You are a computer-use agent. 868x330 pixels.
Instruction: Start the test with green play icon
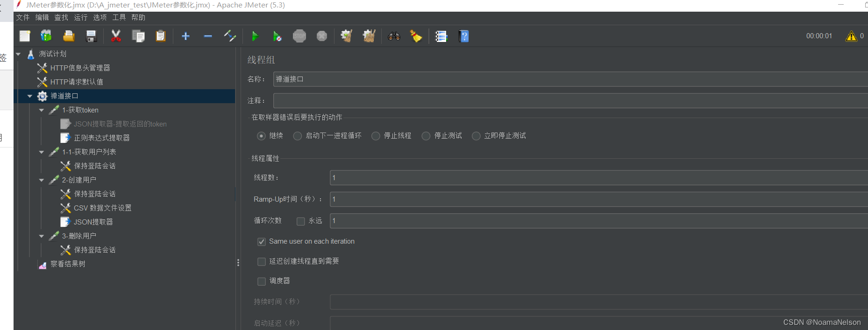255,36
